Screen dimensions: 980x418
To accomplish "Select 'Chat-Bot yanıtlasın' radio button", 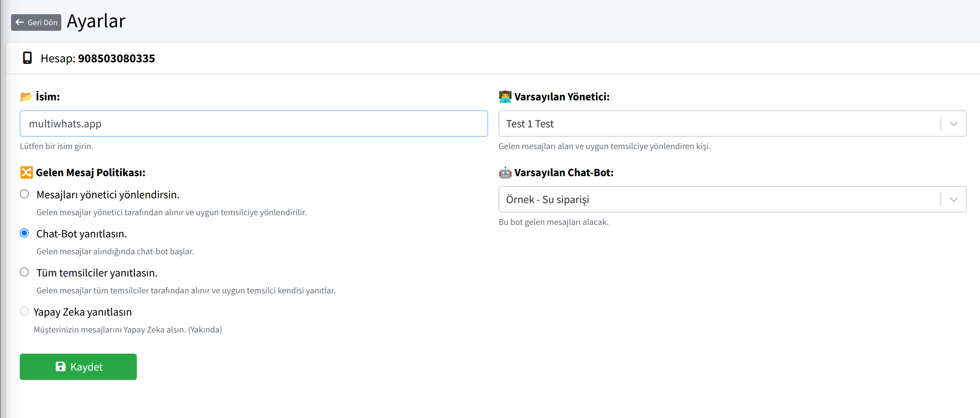I will [x=24, y=233].
